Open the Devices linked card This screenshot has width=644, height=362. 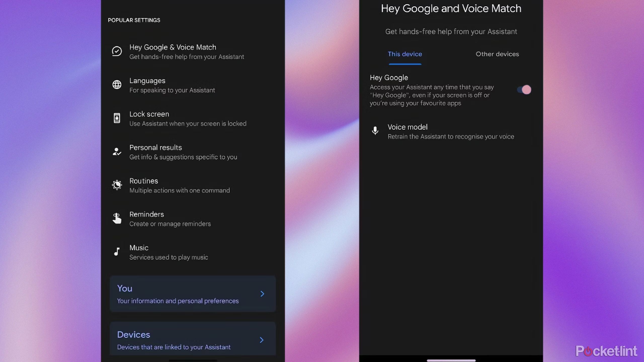coord(193,339)
